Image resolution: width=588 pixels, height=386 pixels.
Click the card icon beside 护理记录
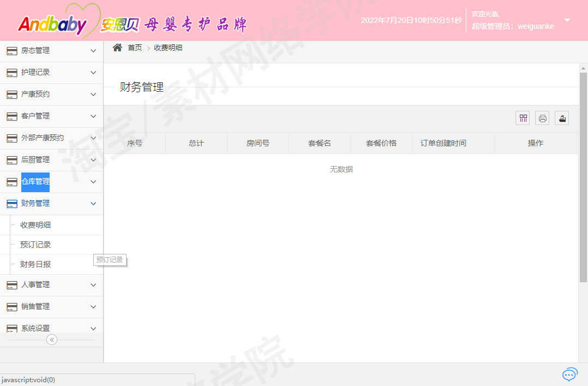click(12, 73)
